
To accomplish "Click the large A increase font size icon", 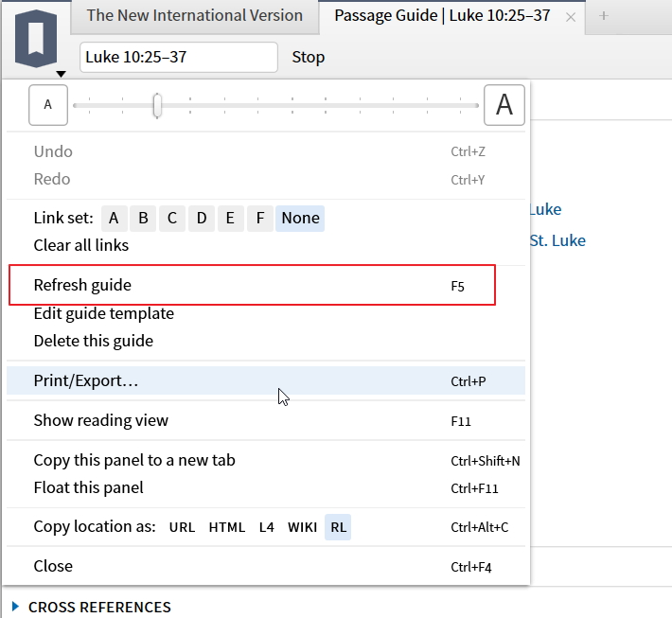I will point(504,105).
